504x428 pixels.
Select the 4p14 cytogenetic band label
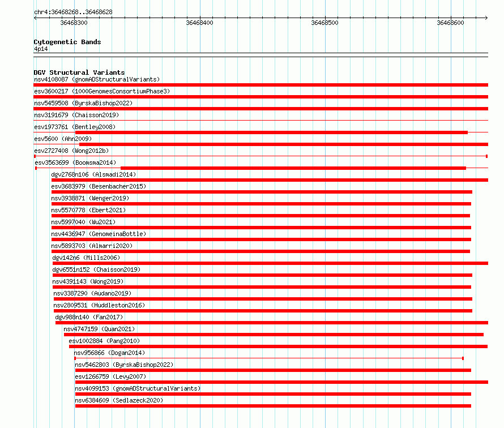coord(41,49)
